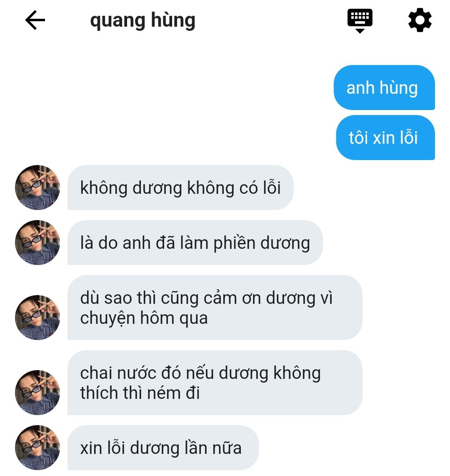Hide keyboard with the keyboard icon
The width and height of the screenshot is (450, 476).
[360, 21]
